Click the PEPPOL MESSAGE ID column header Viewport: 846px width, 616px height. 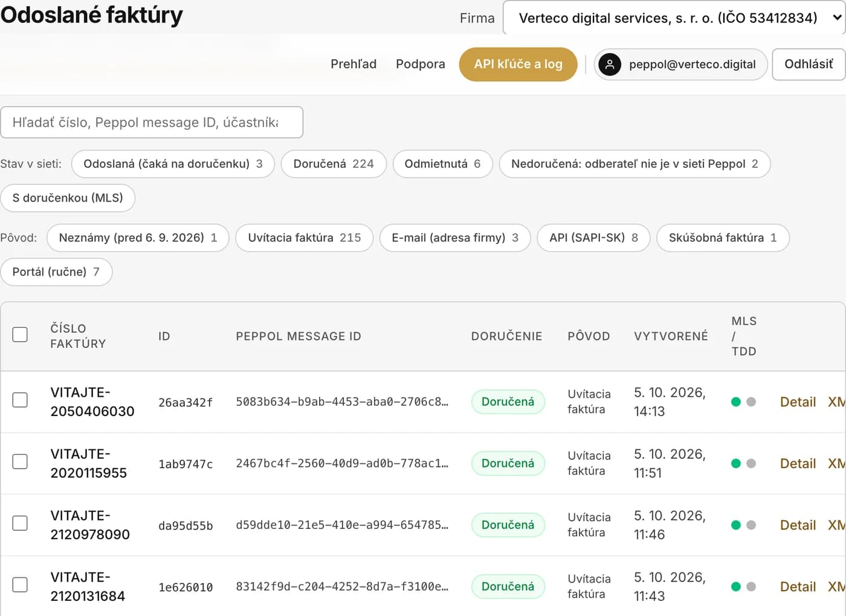(299, 336)
